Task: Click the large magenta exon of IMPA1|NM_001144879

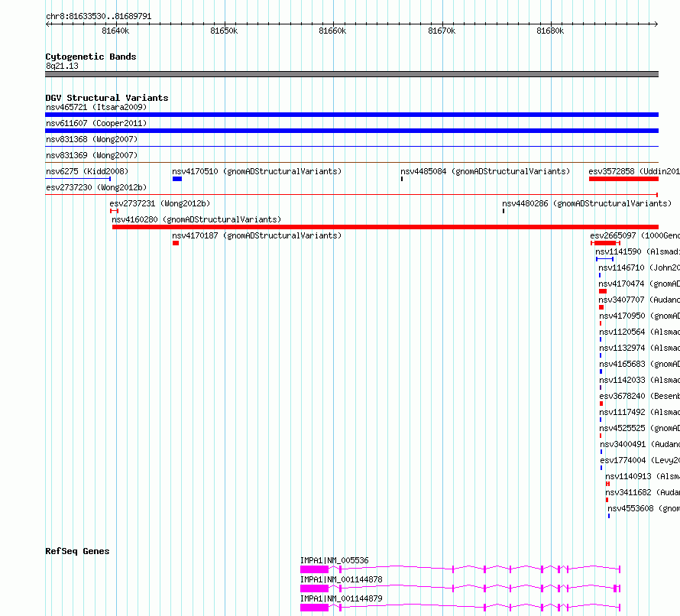Action: pos(315,608)
